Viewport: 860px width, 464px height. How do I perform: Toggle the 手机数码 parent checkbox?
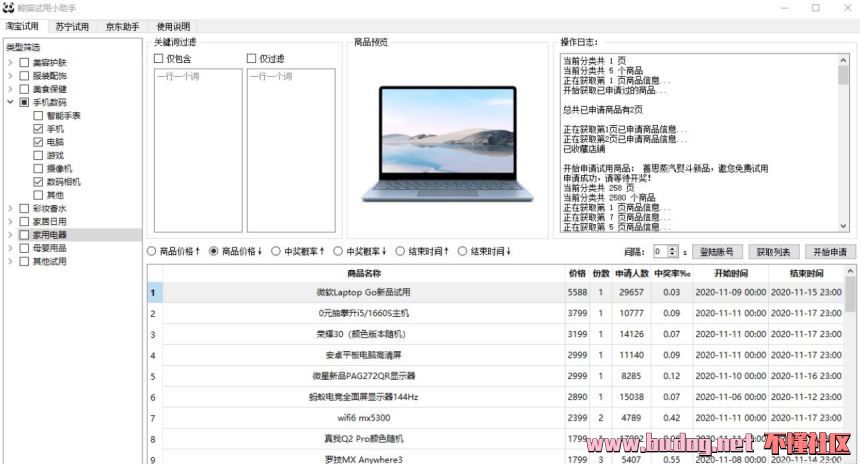tap(24, 102)
